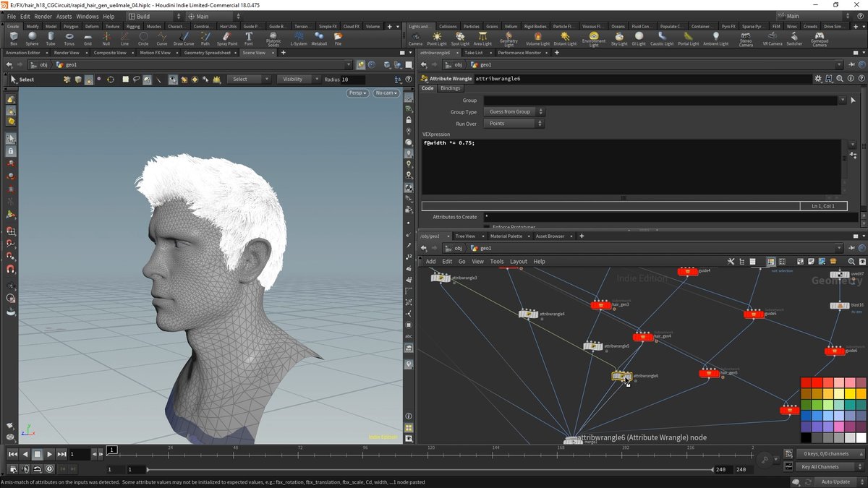
Task: Pick the Draw Curve tool
Action: point(184,38)
